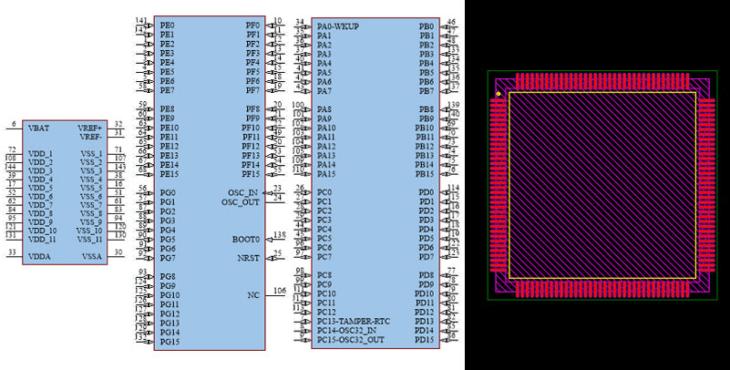Select the BOOT0 pin label

(246, 239)
